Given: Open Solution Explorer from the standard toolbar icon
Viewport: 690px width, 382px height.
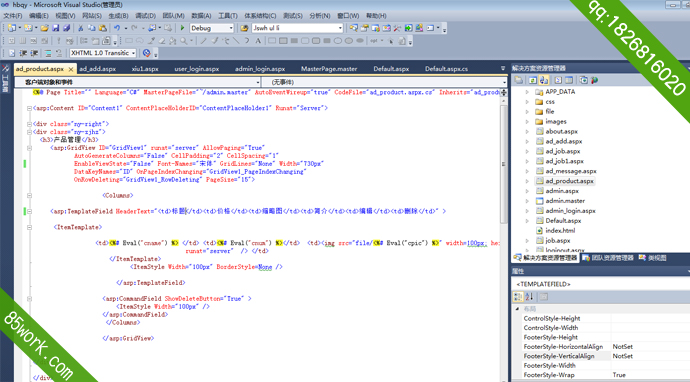Looking at the screenshot, I should pos(353,28).
